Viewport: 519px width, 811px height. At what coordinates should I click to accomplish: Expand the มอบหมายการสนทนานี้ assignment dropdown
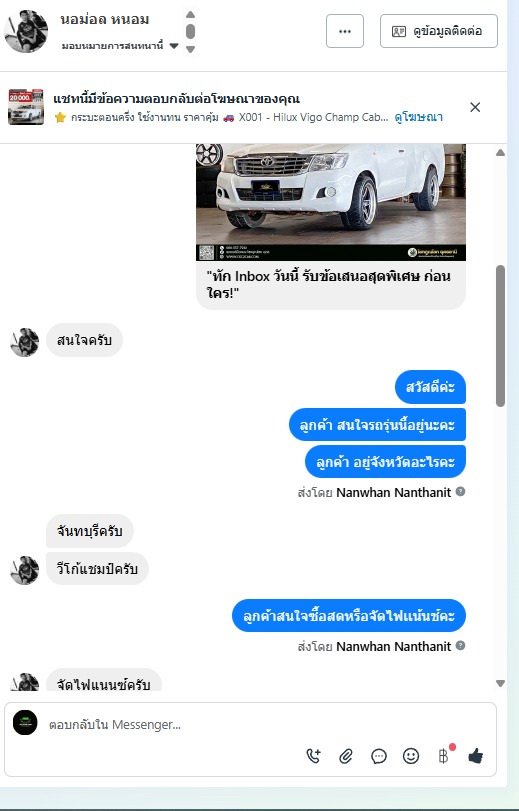click(174, 46)
